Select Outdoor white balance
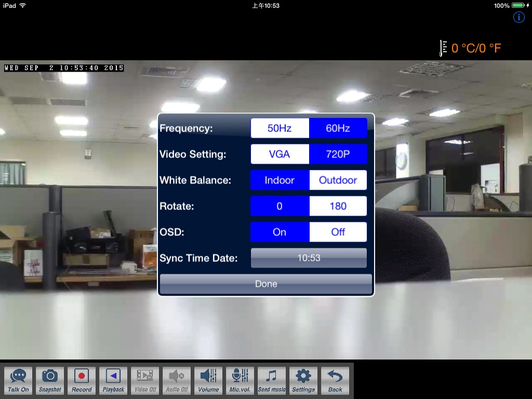This screenshot has width=532, height=399. [338, 180]
